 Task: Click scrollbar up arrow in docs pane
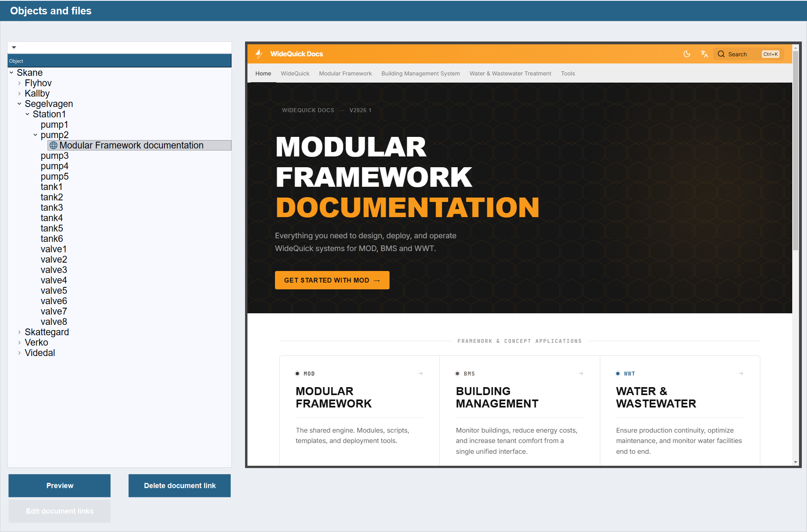(795, 47)
